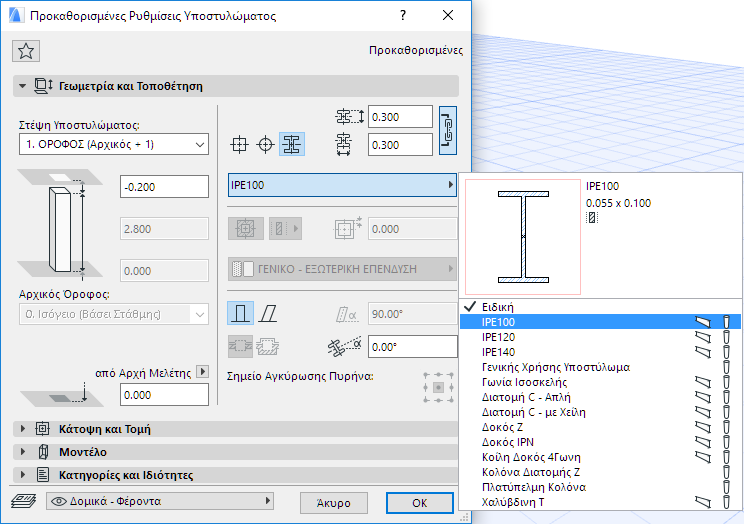This screenshot has width=744, height=524.
Task: Click the top offset field showing -0.200
Action: (x=164, y=187)
